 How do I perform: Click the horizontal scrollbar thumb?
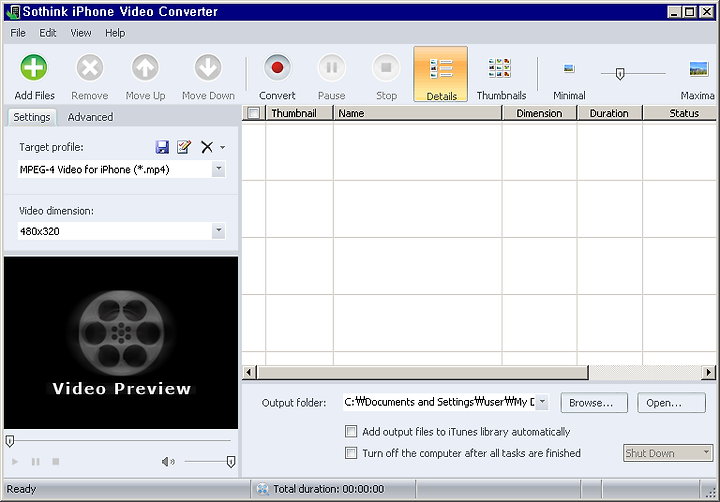(x=422, y=372)
